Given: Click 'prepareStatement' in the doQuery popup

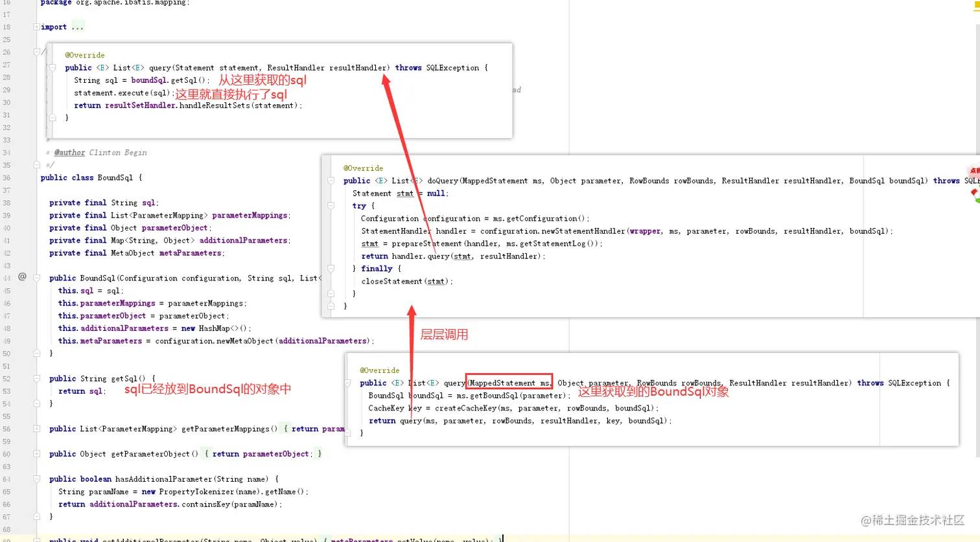Looking at the screenshot, I should [x=426, y=243].
